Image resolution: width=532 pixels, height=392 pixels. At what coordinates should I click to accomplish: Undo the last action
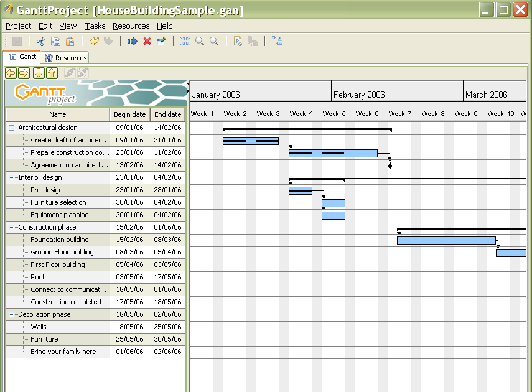coord(93,41)
